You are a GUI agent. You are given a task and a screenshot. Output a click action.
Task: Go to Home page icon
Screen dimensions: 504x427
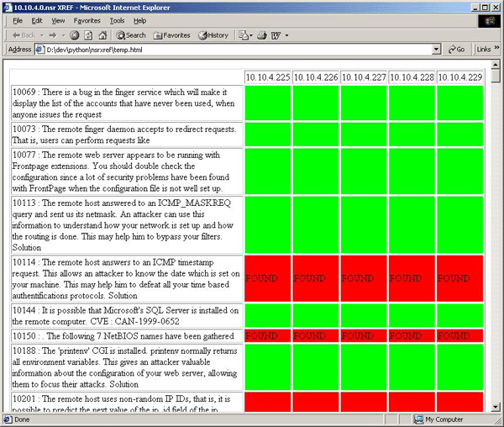point(102,35)
